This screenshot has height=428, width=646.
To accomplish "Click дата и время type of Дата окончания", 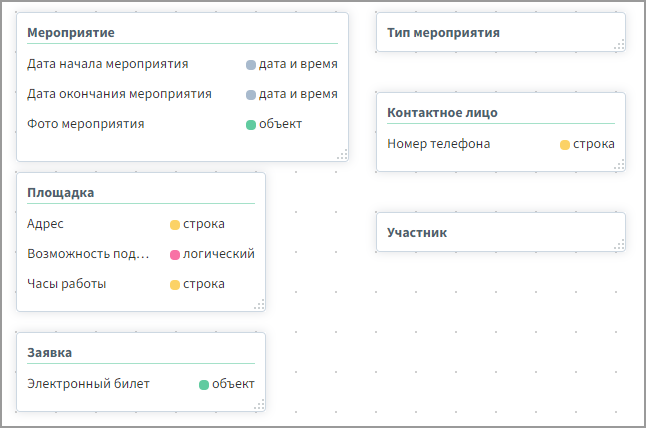I will point(298,94).
